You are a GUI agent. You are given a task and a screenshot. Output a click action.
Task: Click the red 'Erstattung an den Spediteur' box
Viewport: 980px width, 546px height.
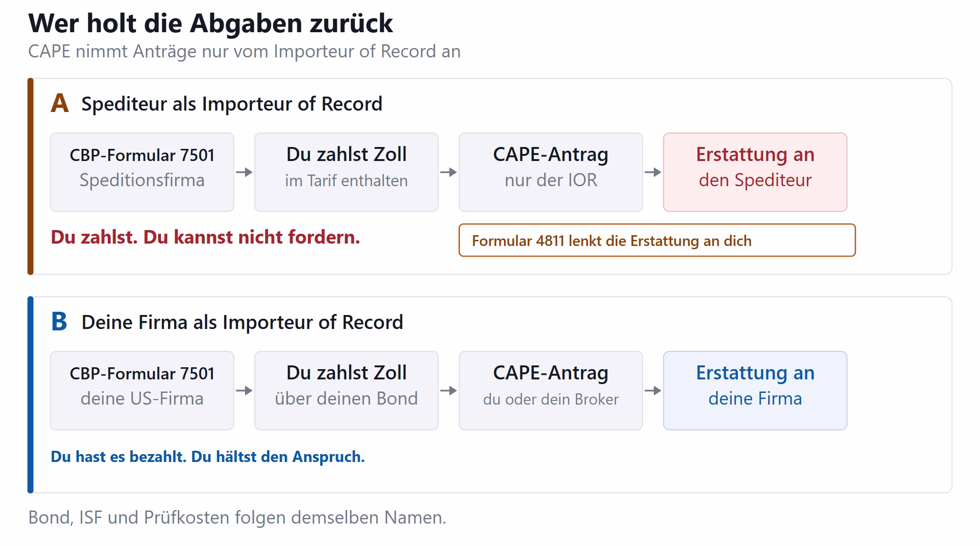(x=755, y=172)
